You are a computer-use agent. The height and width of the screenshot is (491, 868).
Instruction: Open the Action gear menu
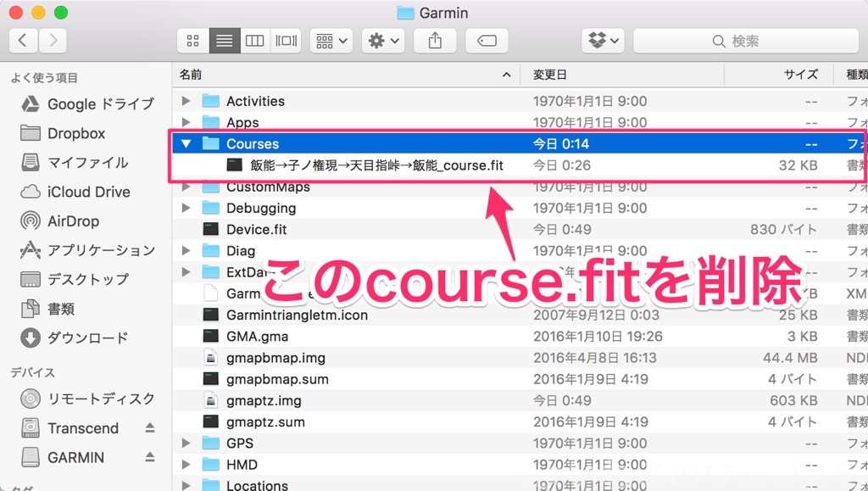coord(384,40)
